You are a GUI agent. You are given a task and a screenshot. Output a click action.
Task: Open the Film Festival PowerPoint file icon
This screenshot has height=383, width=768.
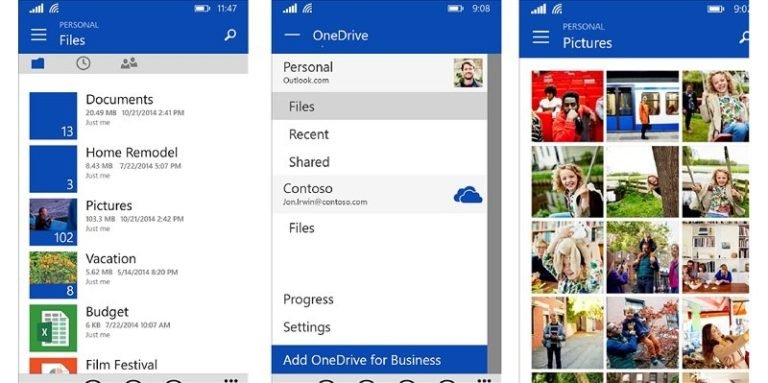click(53, 365)
